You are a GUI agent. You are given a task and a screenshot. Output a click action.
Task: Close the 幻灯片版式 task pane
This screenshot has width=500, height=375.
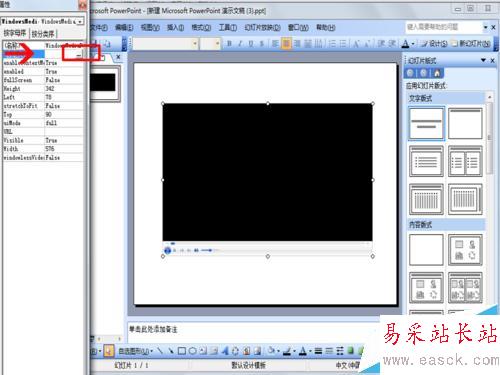point(493,60)
